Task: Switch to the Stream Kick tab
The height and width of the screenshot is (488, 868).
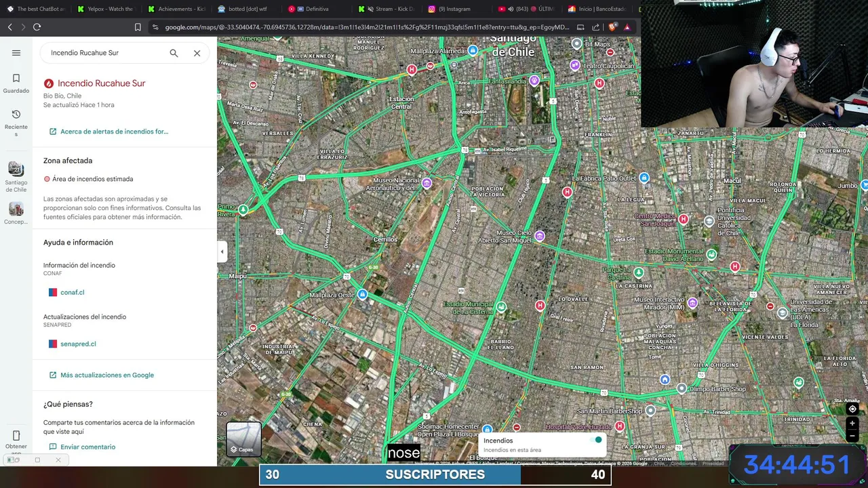Action: 388,9
